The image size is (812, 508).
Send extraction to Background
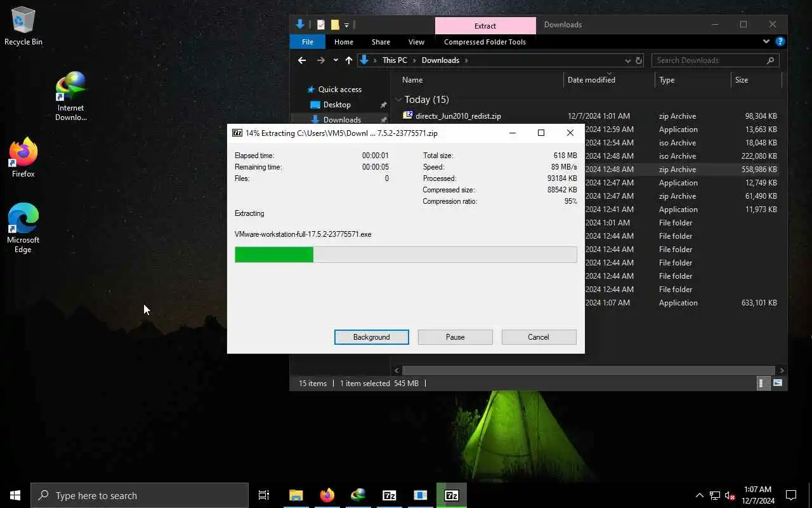coord(372,337)
